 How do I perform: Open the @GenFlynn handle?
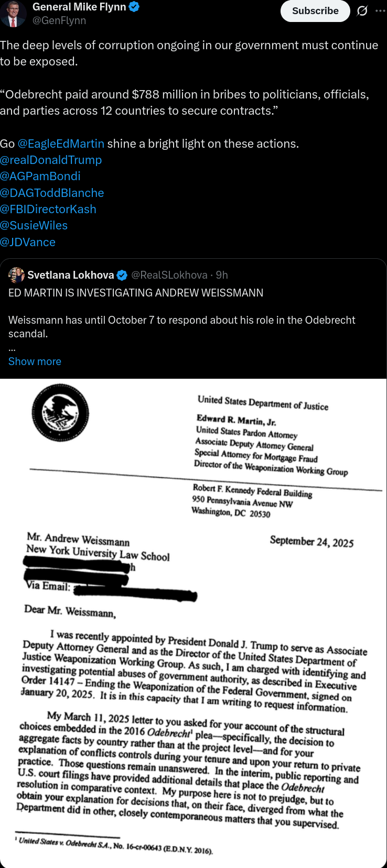59,20
